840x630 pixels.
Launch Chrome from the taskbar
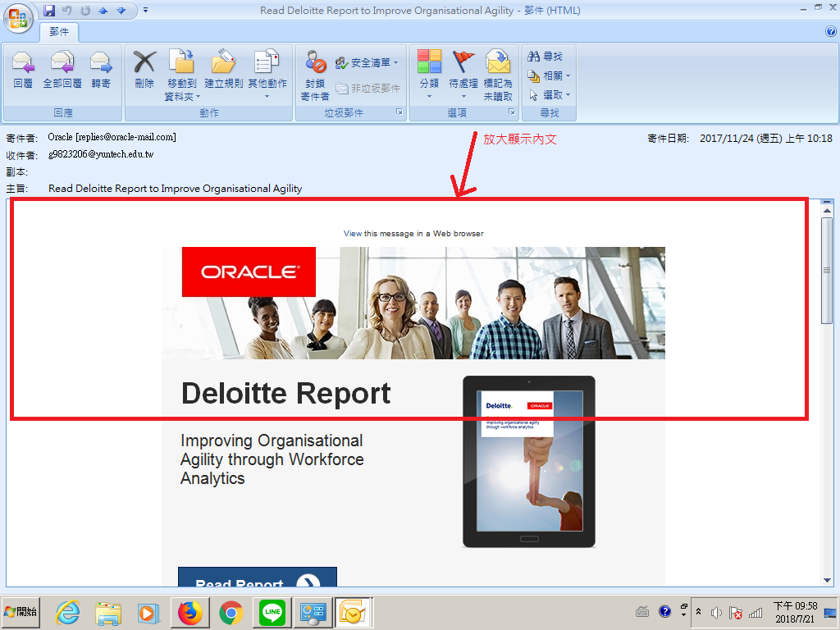click(231, 612)
